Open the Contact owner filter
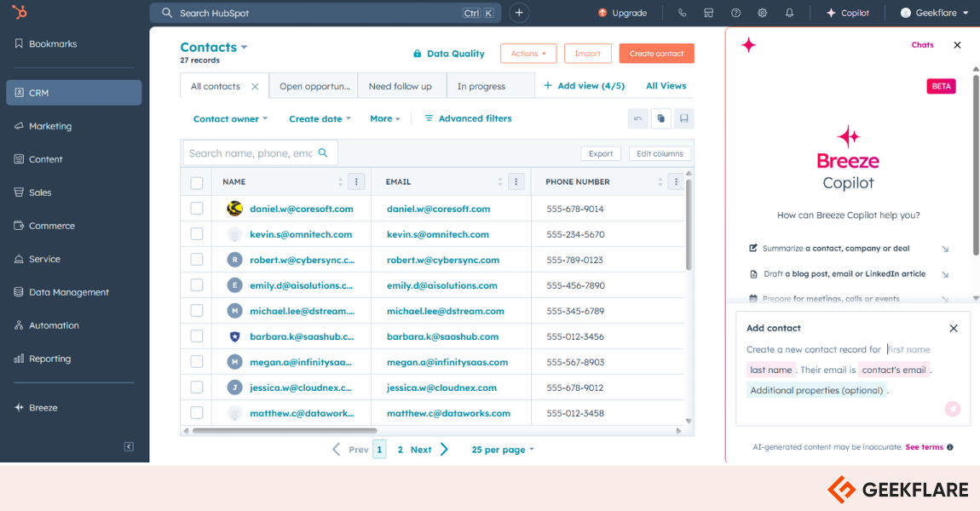980x511 pixels. coord(230,118)
